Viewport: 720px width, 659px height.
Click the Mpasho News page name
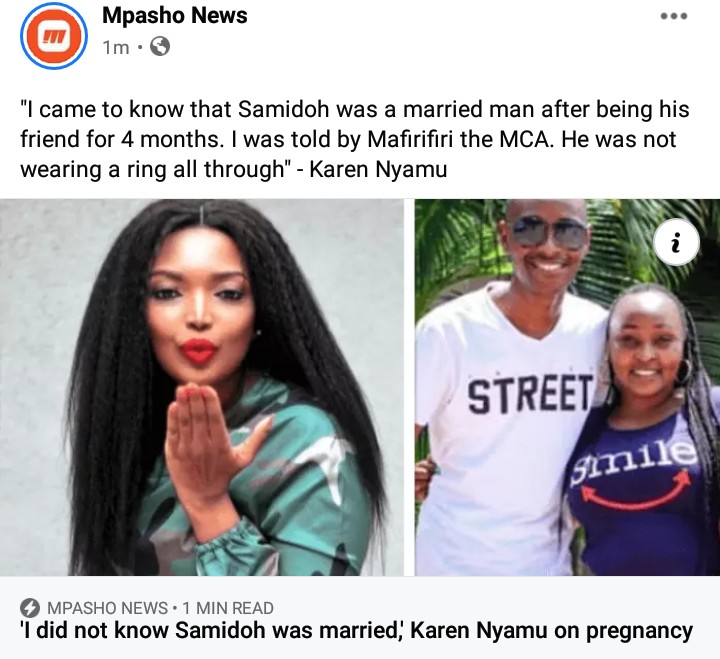coord(174,16)
